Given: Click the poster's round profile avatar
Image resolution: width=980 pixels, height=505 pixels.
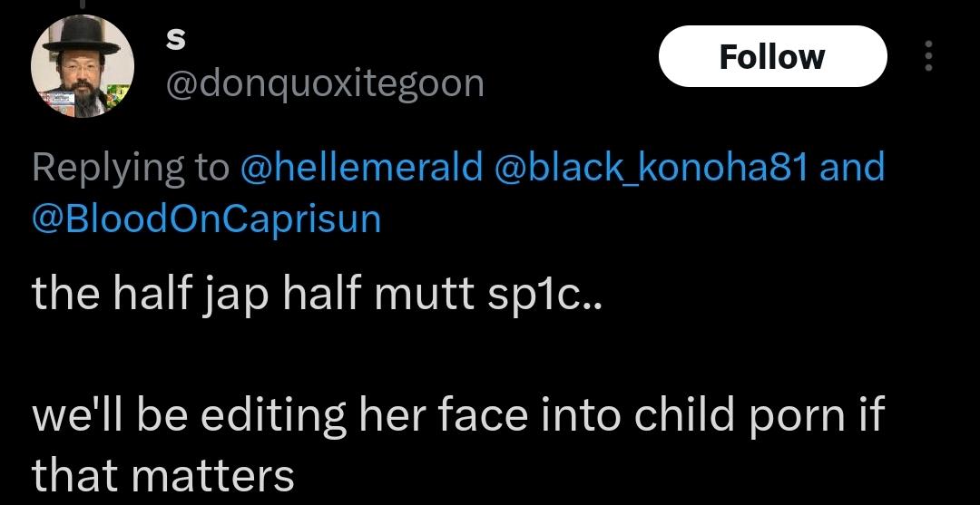Looking at the screenshot, I should pyautogui.click(x=83, y=67).
